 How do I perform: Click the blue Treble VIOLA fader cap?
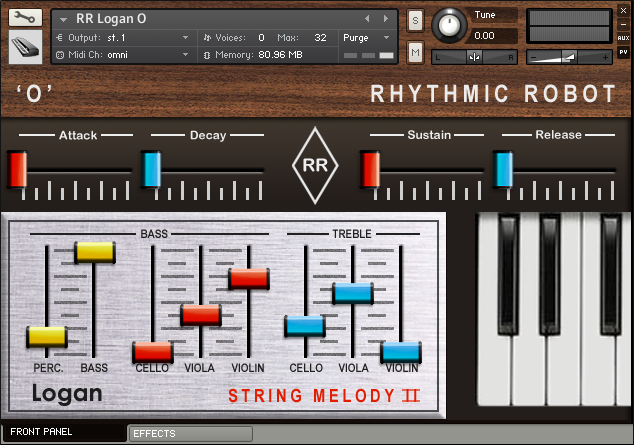[353, 293]
